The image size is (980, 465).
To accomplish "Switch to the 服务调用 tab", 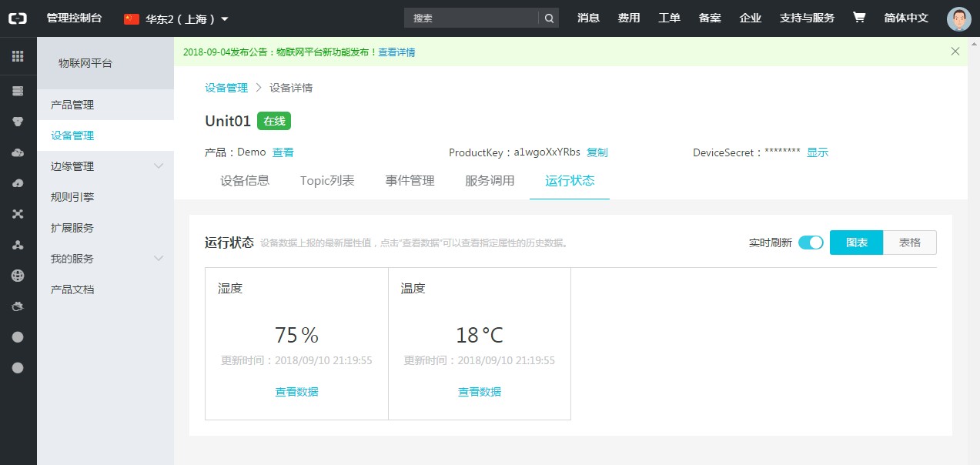I will point(490,181).
